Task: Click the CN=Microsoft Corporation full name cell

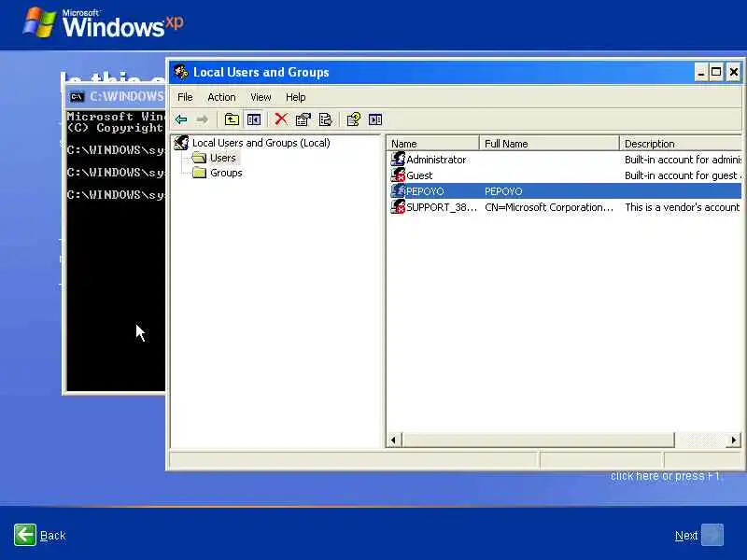Action: [549, 207]
